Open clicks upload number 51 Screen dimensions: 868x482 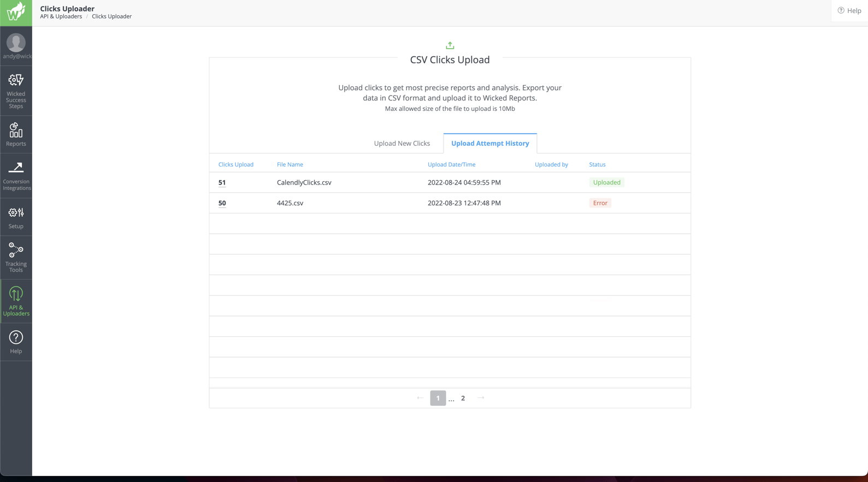click(x=222, y=182)
